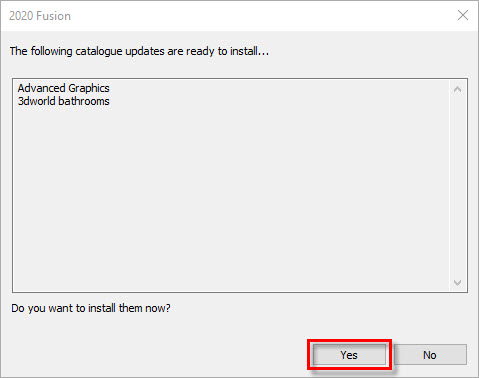Click the 'Do you want to install them now?' text
This screenshot has width=479, height=378.
click(x=91, y=308)
